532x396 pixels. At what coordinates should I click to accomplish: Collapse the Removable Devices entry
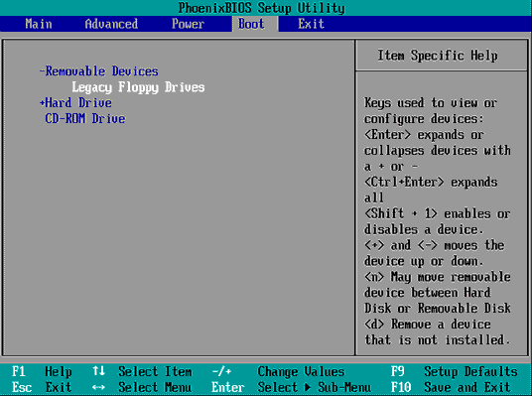[x=98, y=71]
